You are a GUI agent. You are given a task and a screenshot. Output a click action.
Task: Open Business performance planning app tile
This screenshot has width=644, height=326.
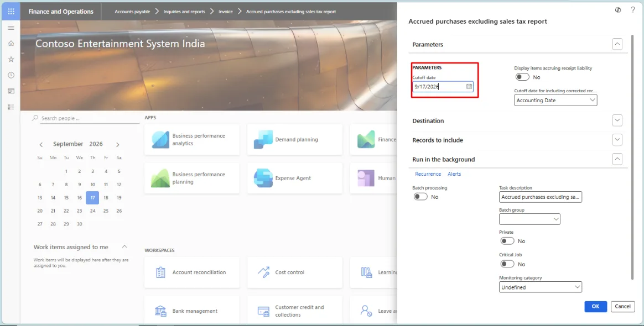(x=192, y=178)
